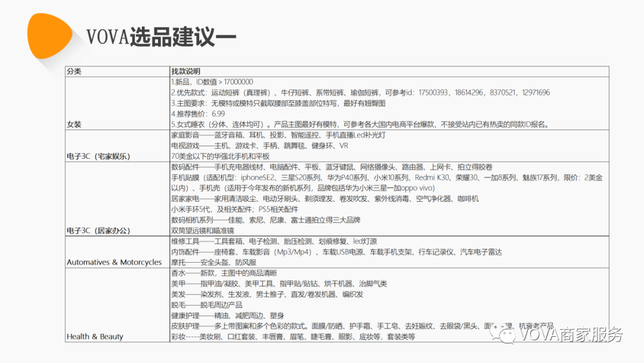Click the "数码配件——手机充电器线材" line
The width and height of the screenshot is (644, 363).
pyautogui.click(x=332, y=167)
